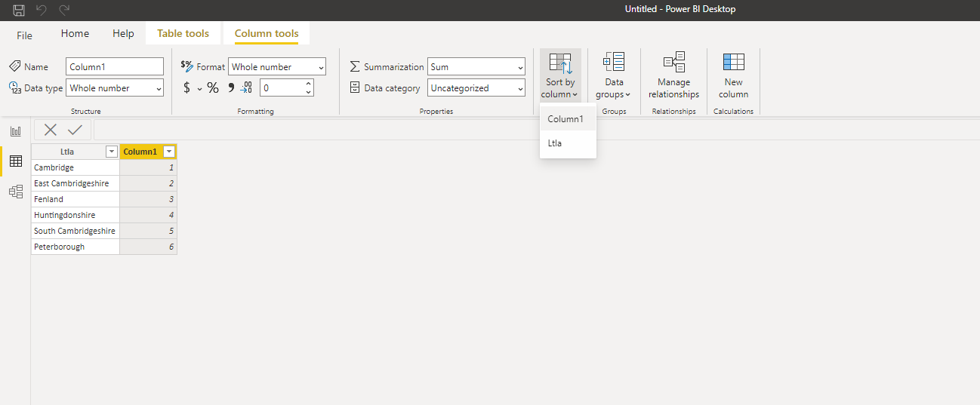The width and height of the screenshot is (980, 405).
Task: Increase decimal places stepper up arrow
Action: [x=308, y=84]
